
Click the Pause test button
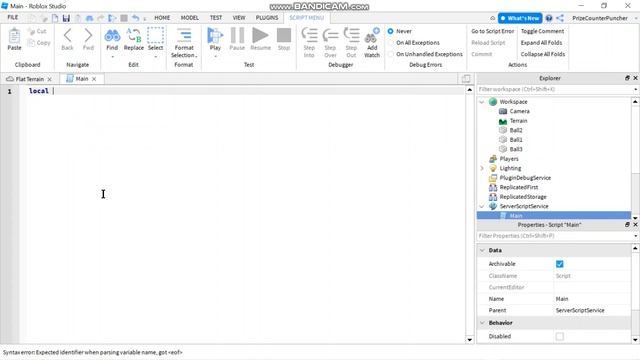(237, 36)
